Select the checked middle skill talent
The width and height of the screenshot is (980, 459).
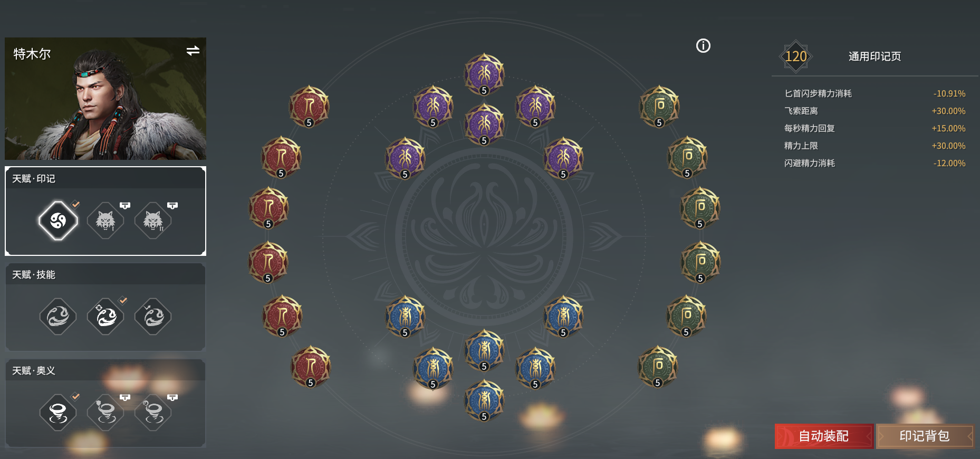pos(105,317)
